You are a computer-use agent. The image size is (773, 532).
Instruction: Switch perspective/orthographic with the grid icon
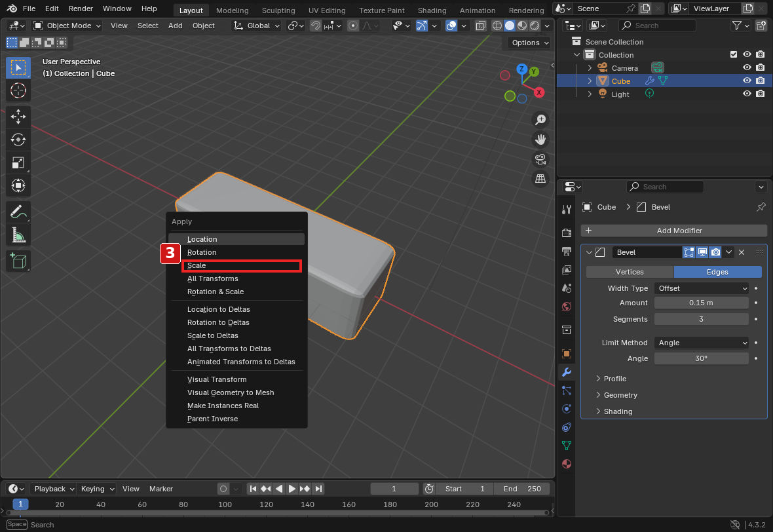[540, 178]
